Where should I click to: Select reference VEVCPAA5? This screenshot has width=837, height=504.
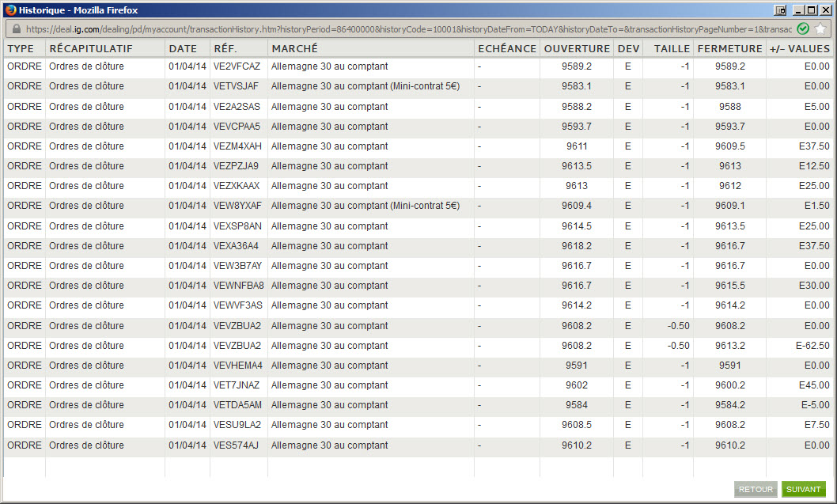pyautogui.click(x=237, y=127)
